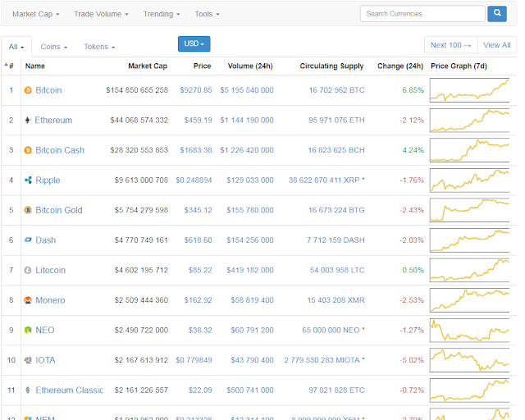Click the Bitcoin Cash logo icon
Image resolution: width=525 pixels, height=420 pixels.
coord(28,150)
